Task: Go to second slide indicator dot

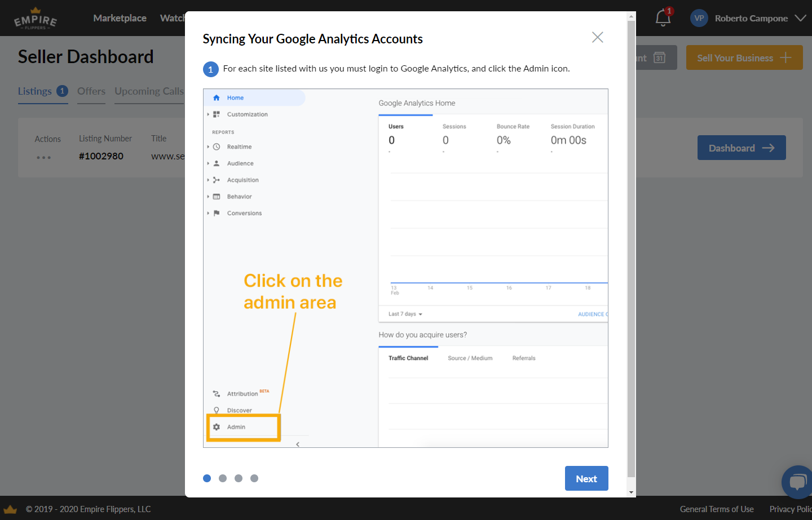Action: (223, 478)
